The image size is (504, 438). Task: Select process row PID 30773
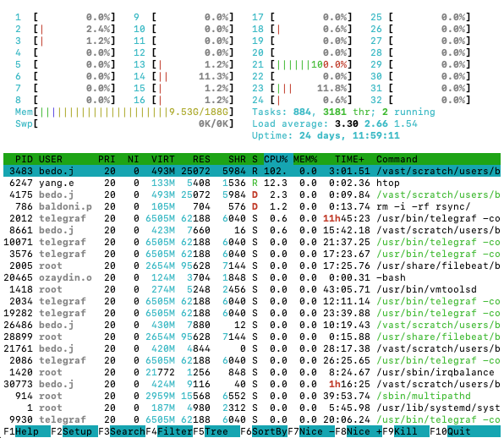click(252, 384)
